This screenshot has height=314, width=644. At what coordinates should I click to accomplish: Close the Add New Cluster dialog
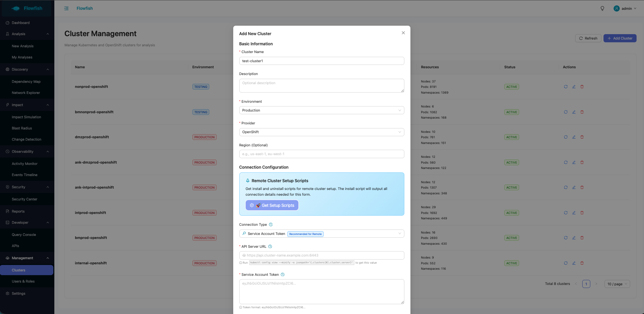tap(403, 33)
